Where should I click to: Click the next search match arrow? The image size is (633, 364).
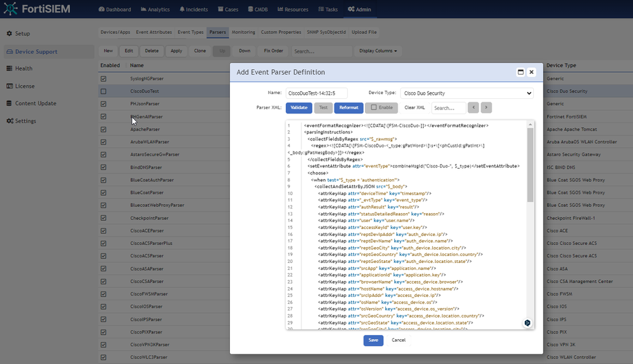tap(486, 108)
